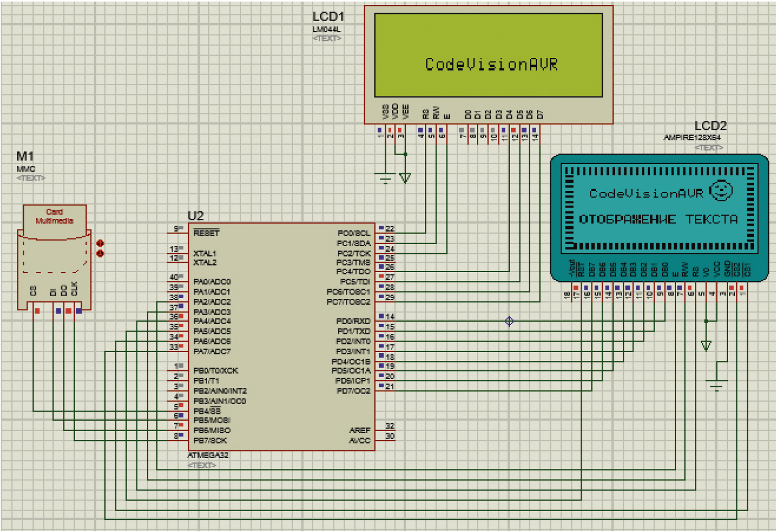Click the AVCC pin label
The height and width of the screenshot is (532, 776).
pos(360,440)
